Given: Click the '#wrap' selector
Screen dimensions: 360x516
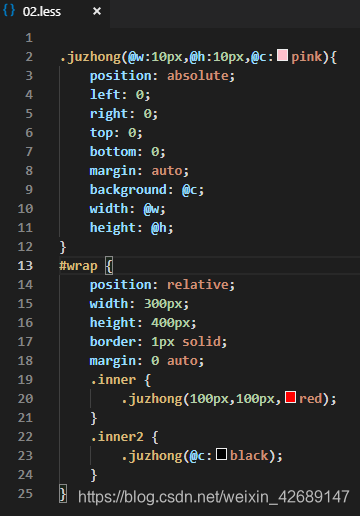Looking at the screenshot, I should (78, 266).
